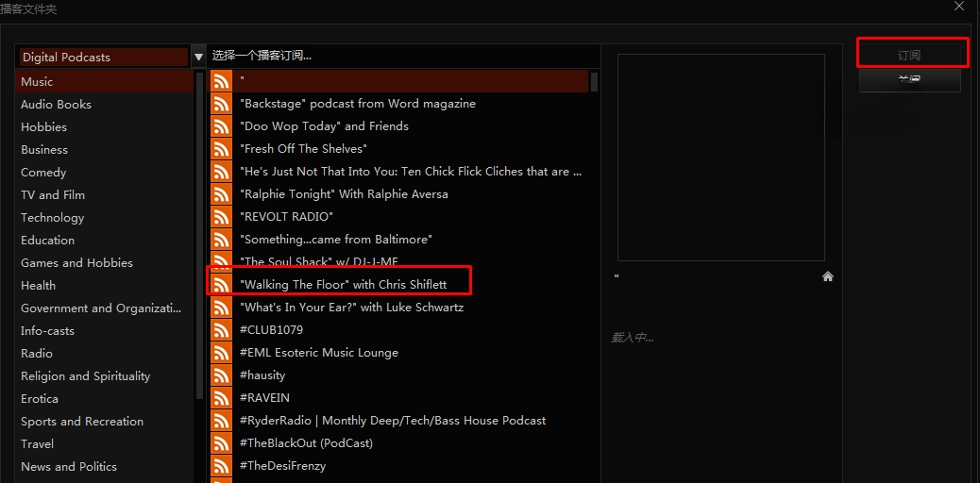Click RSS icon beside "Backstage" podcast
The height and width of the screenshot is (483, 980).
click(x=221, y=104)
